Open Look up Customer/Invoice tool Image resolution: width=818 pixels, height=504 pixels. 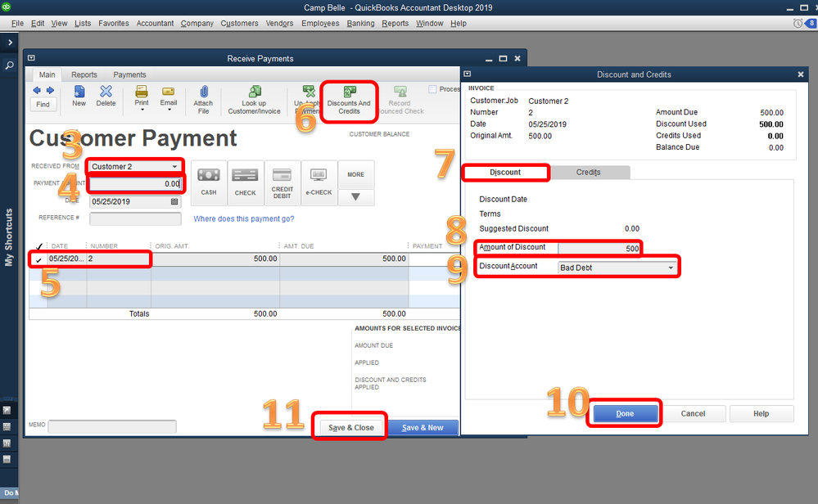[254, 100]
